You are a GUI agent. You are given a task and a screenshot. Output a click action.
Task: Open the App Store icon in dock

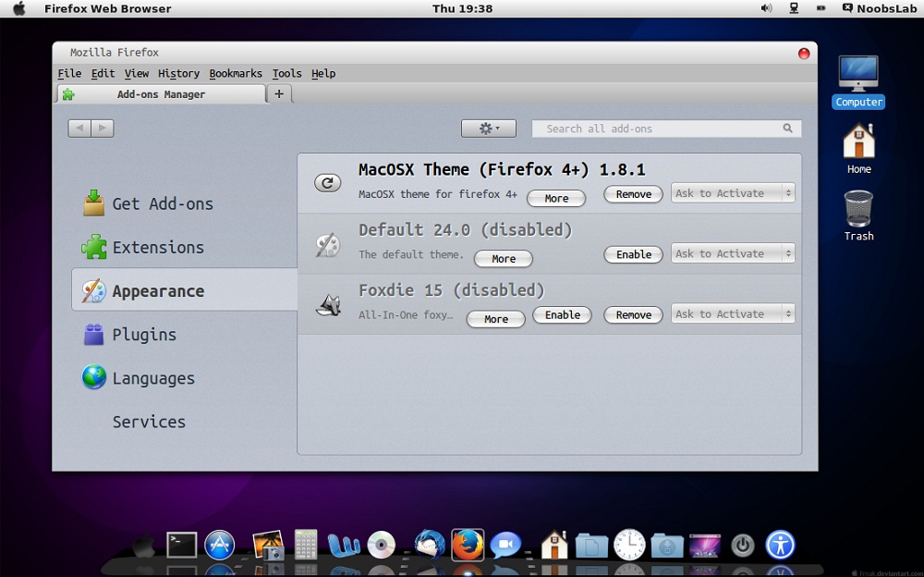[x=219, y=545]
